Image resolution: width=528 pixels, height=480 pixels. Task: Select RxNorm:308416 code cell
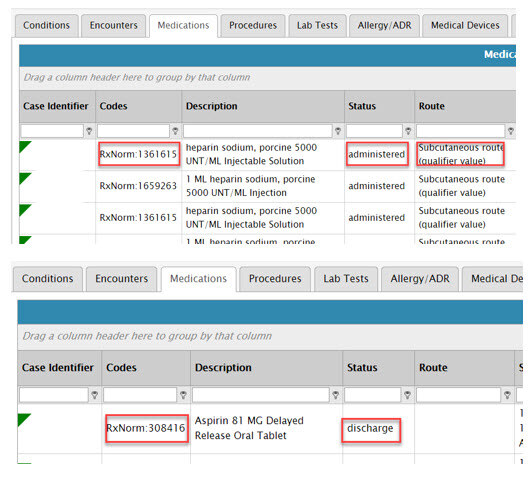click(x=146, y=428)
